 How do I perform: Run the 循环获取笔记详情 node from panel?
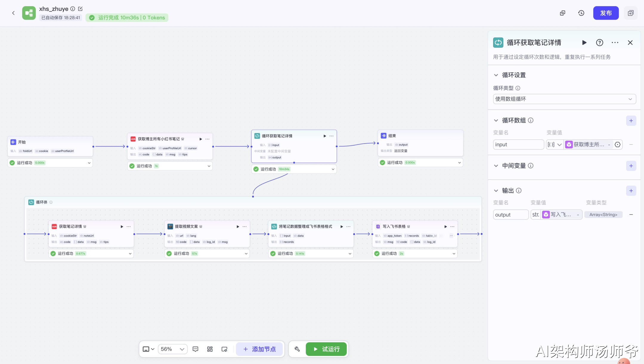pyautogui.click(x=584, y=43)
